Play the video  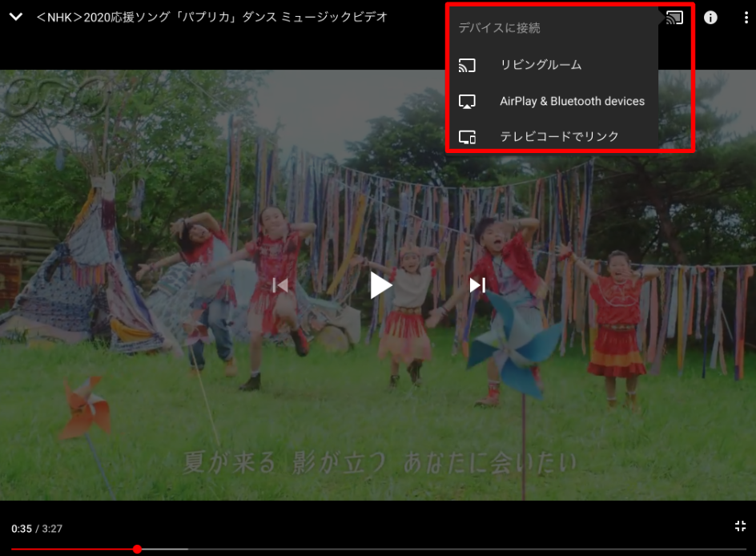pos(380,285)
